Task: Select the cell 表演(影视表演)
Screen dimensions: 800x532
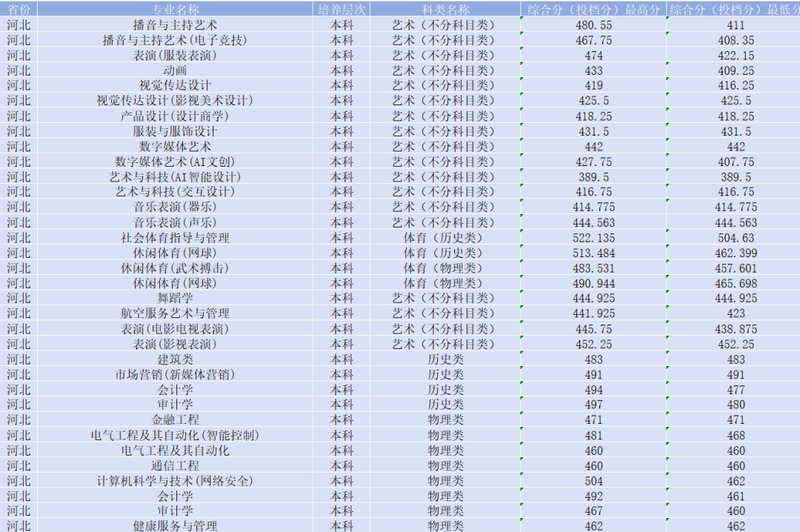Action: pos(175,344)
